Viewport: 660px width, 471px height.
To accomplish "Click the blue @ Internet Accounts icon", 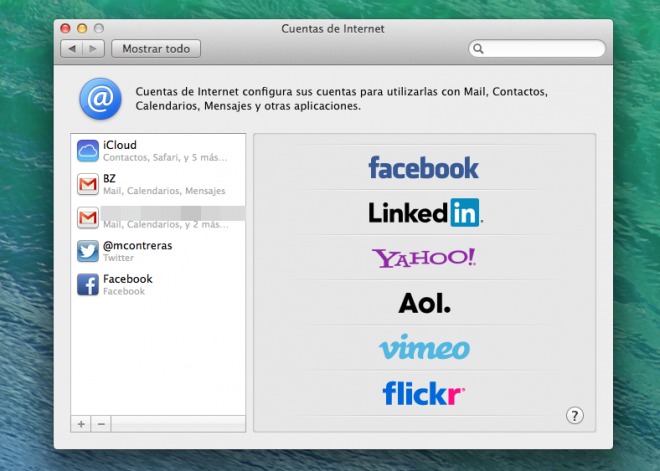I will [x=100, y=99].
